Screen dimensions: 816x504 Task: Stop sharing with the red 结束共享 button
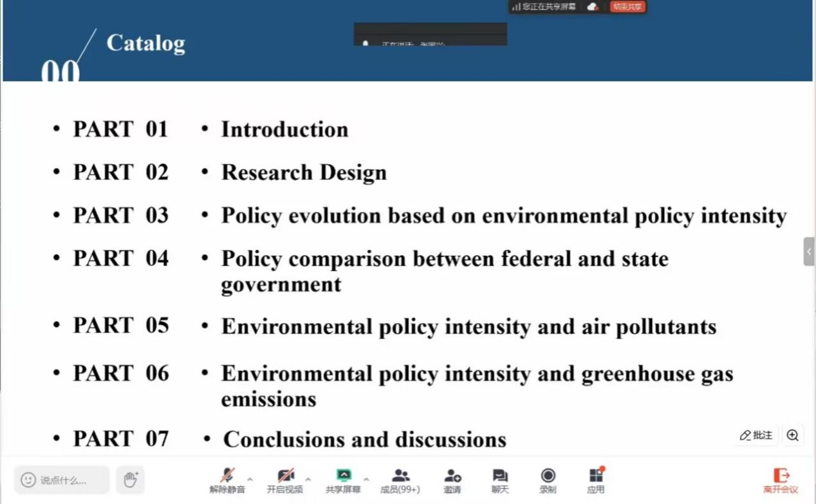pos(627,7)
